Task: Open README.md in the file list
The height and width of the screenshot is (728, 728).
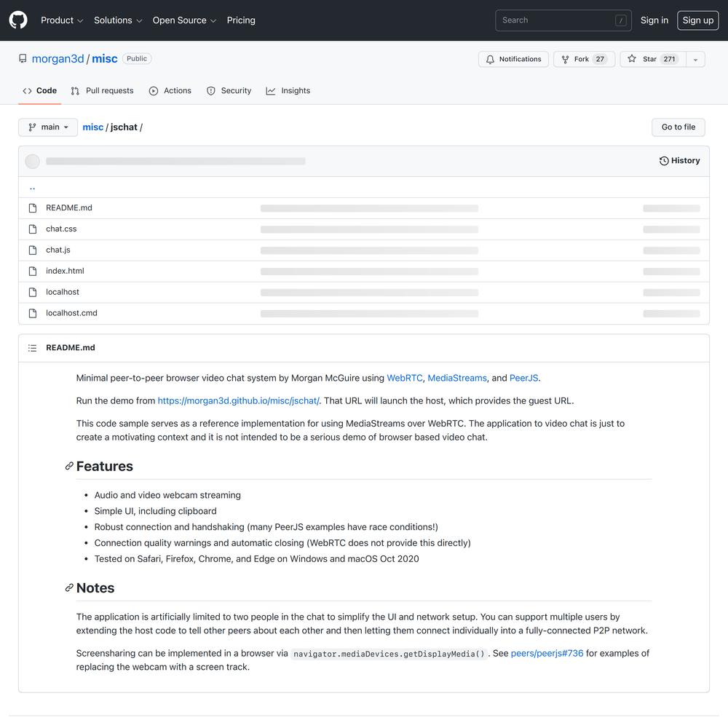Action: pyautogui.click(x=69, y=208)
